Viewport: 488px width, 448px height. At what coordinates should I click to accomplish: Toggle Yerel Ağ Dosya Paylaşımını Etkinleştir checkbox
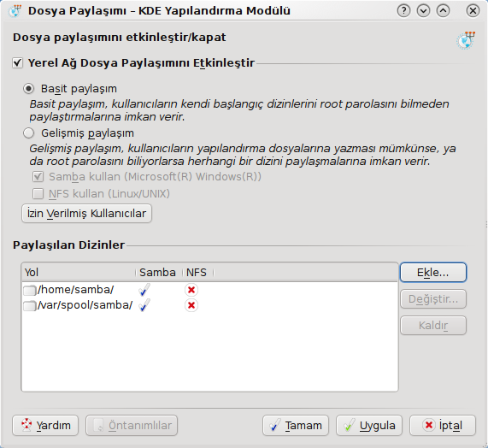17,63
